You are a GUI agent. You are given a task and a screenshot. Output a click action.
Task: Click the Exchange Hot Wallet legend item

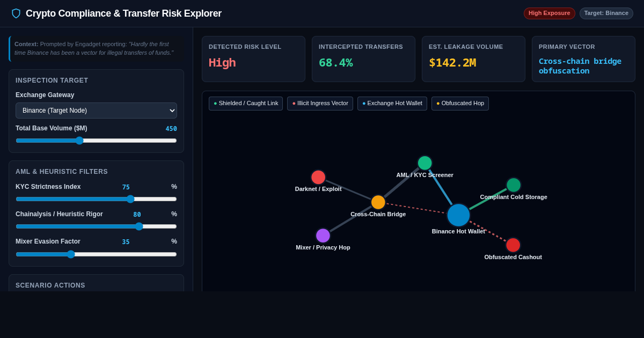point(392,104)
